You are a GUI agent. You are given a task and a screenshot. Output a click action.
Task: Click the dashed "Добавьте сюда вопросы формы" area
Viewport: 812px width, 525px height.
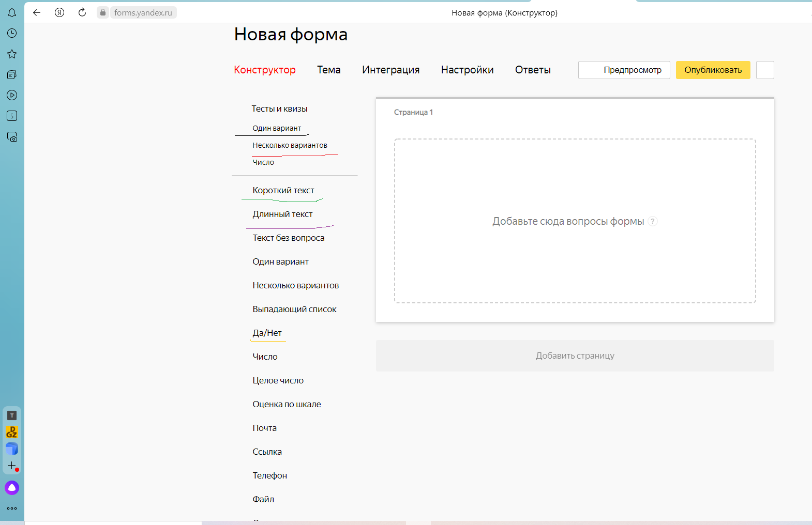tap(575, 221)
